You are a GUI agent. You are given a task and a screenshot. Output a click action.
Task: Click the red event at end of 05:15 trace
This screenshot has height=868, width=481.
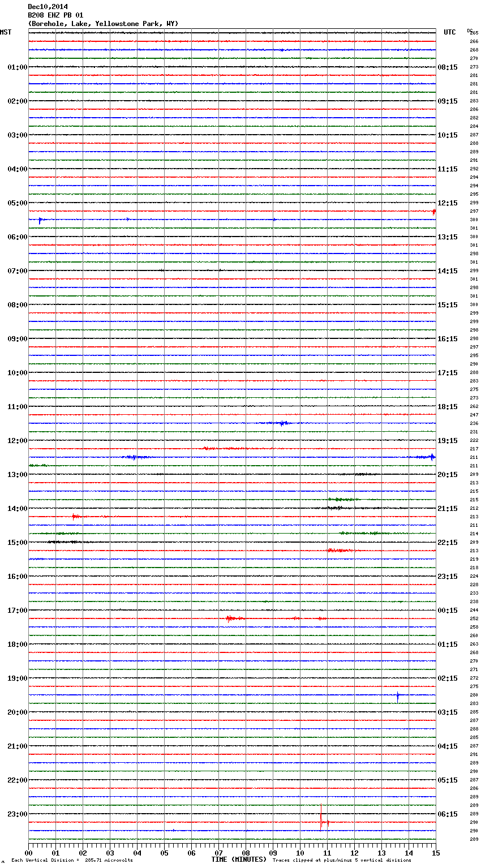coord(433,212)
